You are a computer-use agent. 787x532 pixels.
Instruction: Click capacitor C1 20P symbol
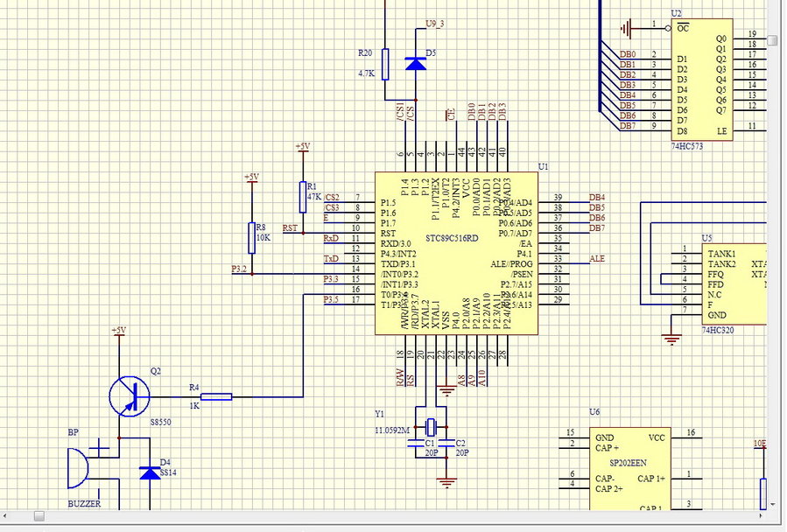coord(417,444)
